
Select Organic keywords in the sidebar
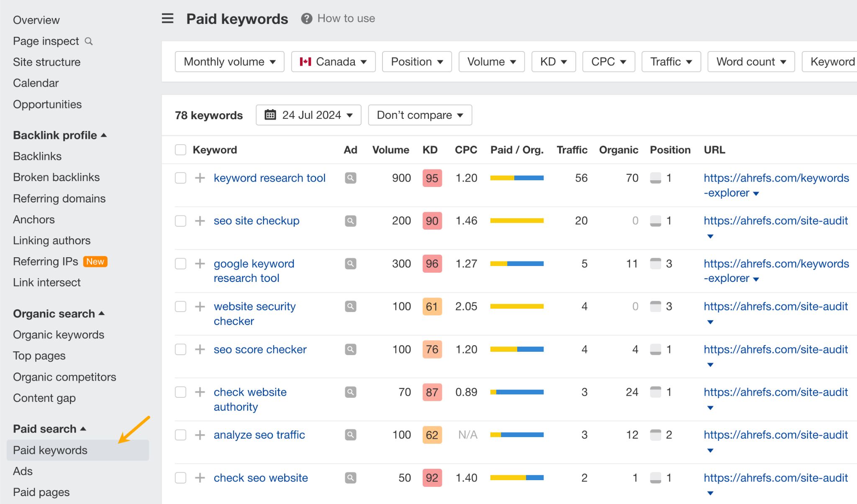[x=59, y=335]
